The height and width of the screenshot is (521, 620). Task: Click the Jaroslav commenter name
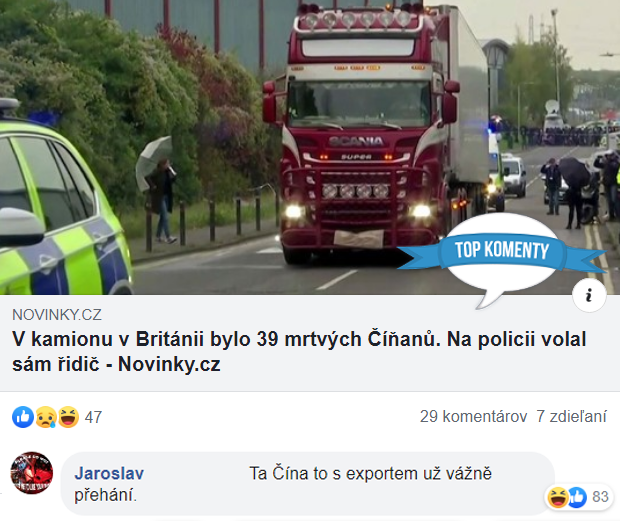109,473
